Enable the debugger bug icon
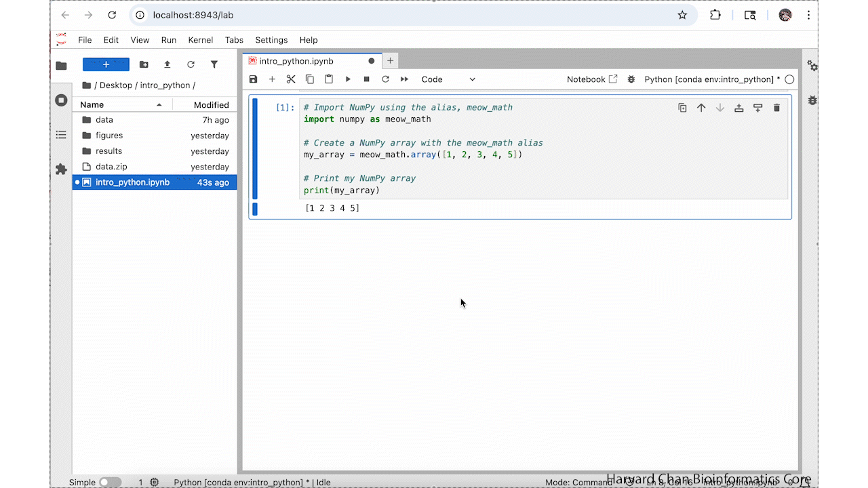The height and width of the screenshot is (488, 868). click(x=631, y=79)
